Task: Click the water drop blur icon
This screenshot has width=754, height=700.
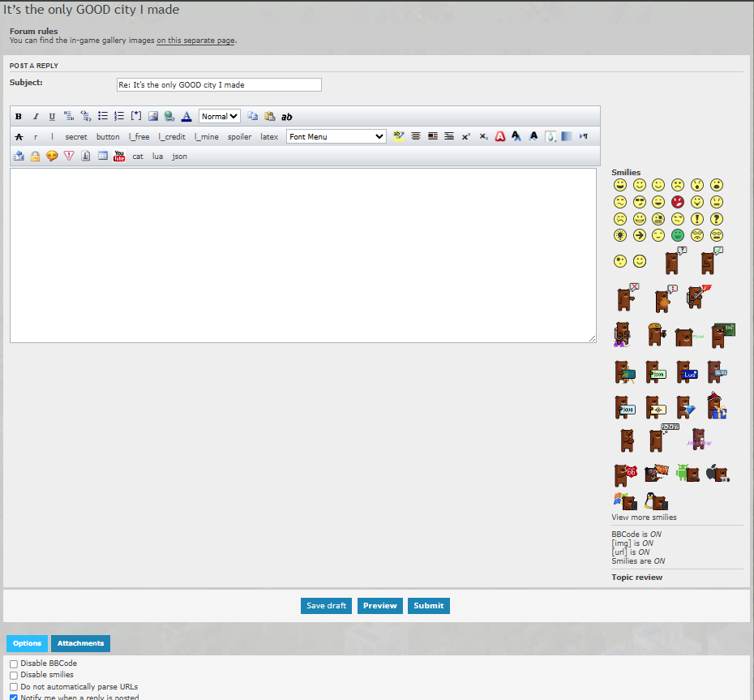Action: [x=551, y=136]
